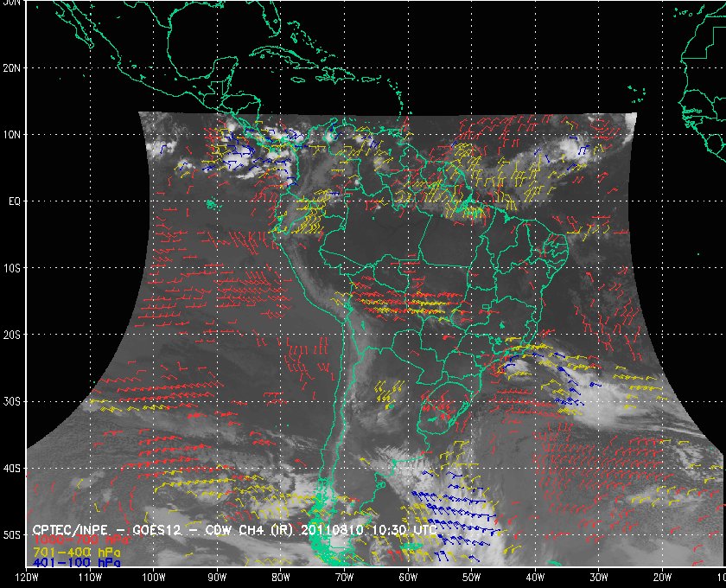Click the 10N latitude label
726x588 pixels.
click(11, 135)
